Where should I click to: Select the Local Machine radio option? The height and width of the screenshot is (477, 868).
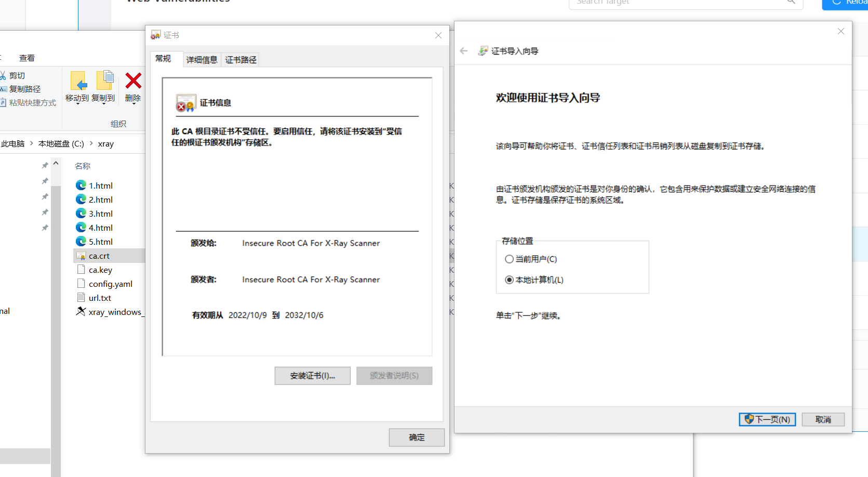[509, 280]
